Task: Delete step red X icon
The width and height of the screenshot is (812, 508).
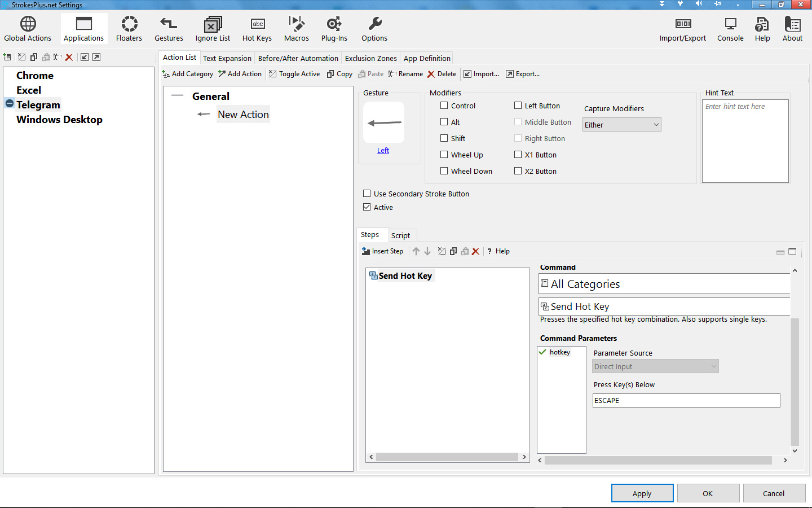Action: click(x=476, y=251)
